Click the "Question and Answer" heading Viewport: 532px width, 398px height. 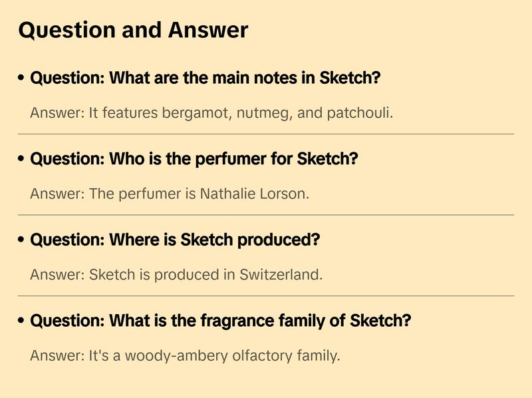tap(133, 30)
